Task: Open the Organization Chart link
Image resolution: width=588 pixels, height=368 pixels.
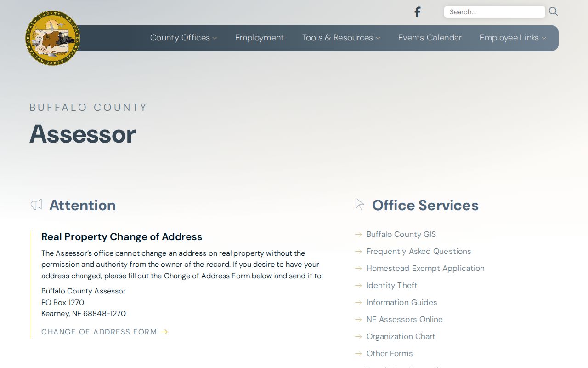Action: pos(401,336)
